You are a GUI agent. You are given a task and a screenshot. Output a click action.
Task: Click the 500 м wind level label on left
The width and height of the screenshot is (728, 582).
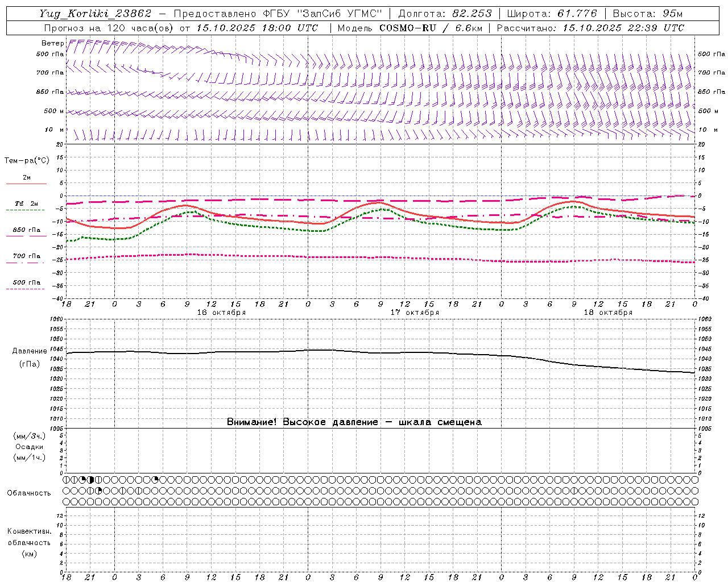pos(54,111)
